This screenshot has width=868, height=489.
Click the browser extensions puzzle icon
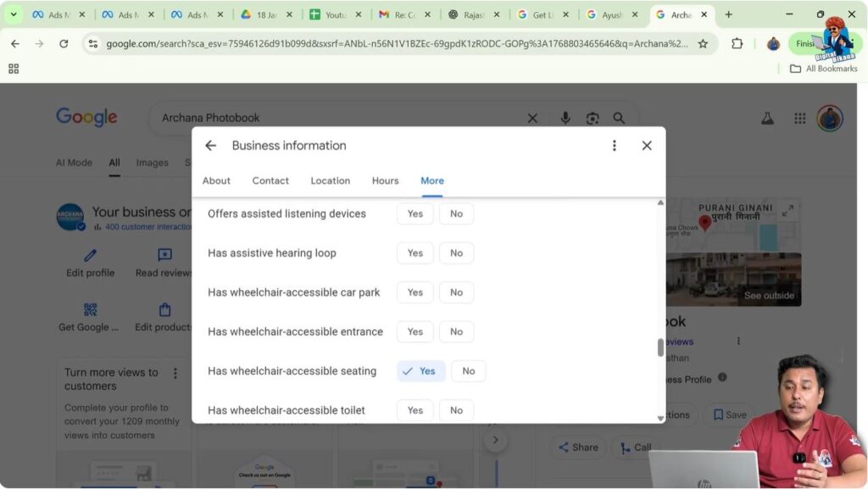[737, 42]
